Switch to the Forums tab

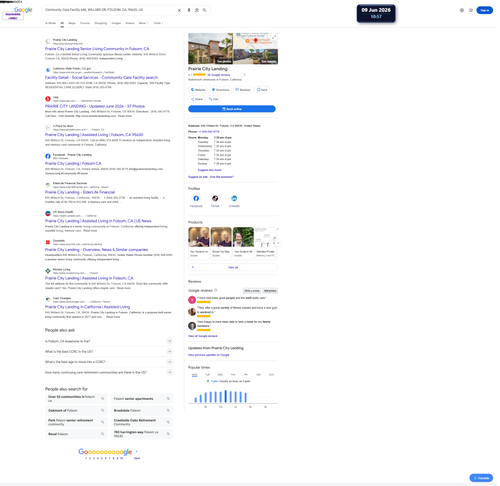pos(85,23)
